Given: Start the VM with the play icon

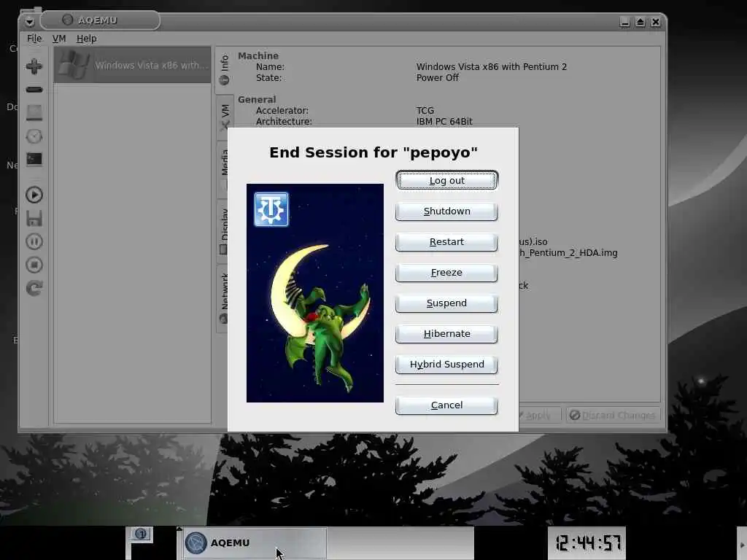Looking at the screenshot, I should 34,195.
